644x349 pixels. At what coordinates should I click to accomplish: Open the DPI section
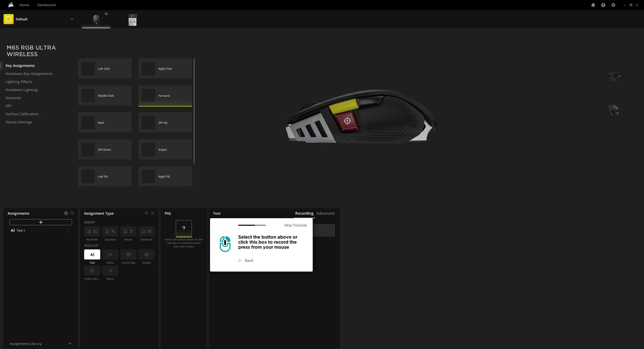(8, 106)
